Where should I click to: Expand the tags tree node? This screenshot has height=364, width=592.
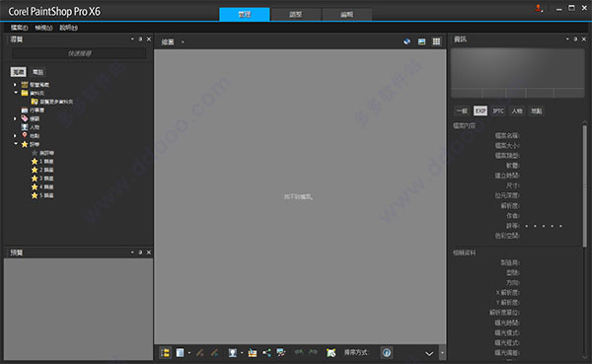(15, 118)
